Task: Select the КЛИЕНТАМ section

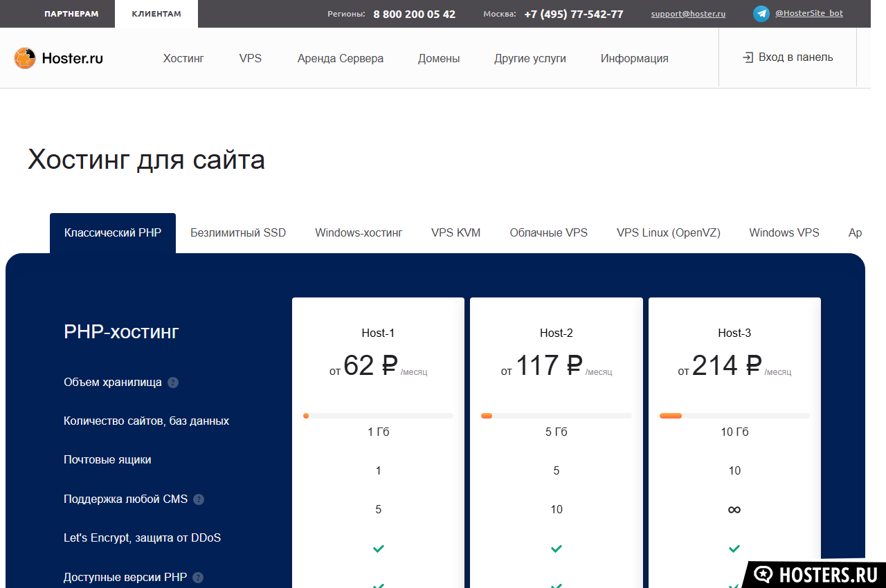Action: click(156, 14)
